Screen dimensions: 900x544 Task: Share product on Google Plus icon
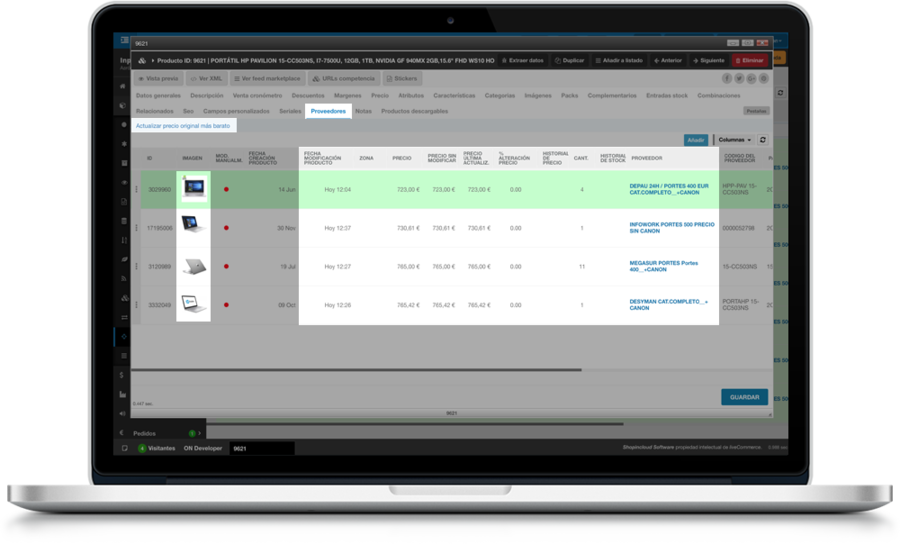[751, 79]
